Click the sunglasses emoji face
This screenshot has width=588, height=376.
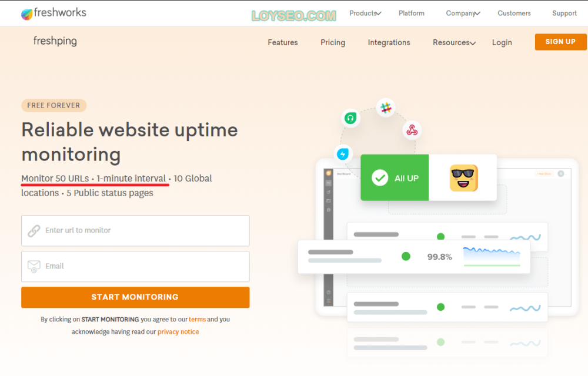pyautogui.click(x=464, y=178)
